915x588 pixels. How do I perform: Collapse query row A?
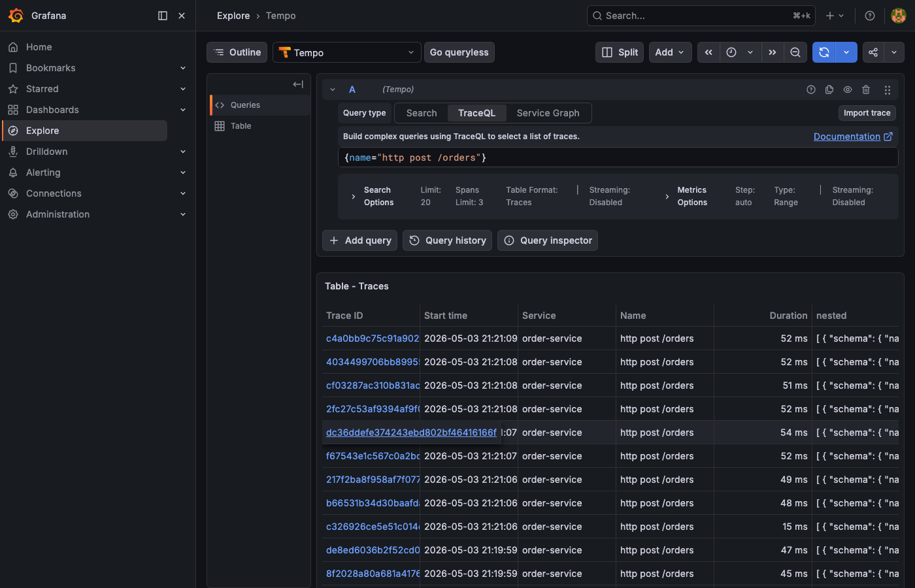[333, 90]
